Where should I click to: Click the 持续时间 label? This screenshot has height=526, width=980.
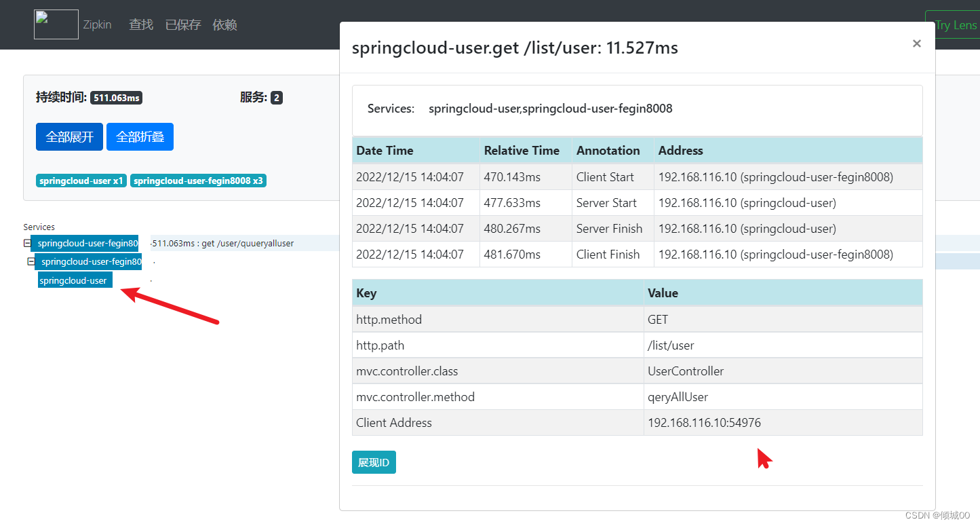pos(61,98)
